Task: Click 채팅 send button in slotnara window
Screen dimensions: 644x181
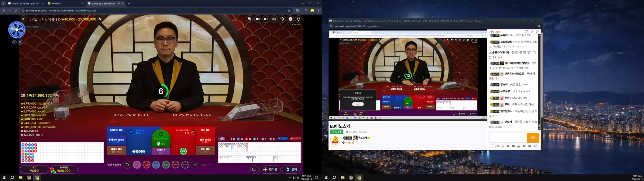Action: point(533,138)
